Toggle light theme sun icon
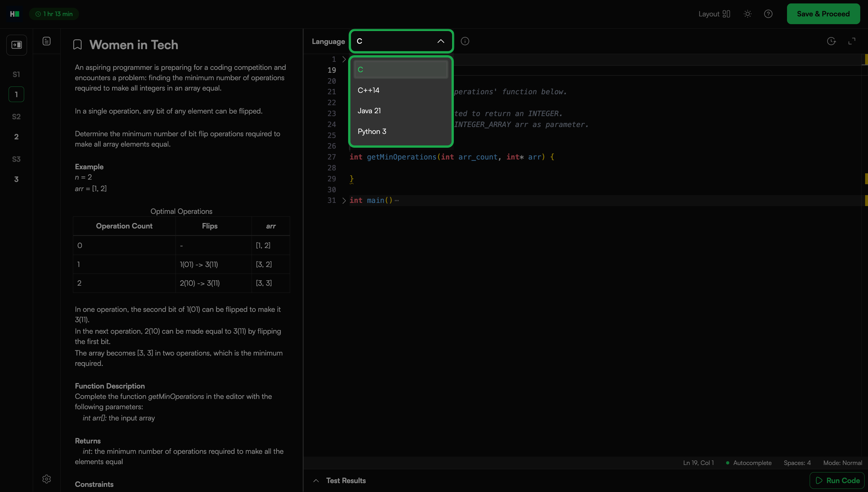Screen dimensions: 868x492 747,14
